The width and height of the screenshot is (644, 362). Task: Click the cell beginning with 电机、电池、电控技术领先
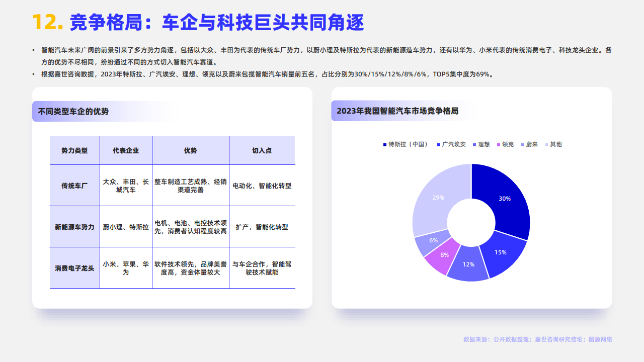click(x=191, y=227)
